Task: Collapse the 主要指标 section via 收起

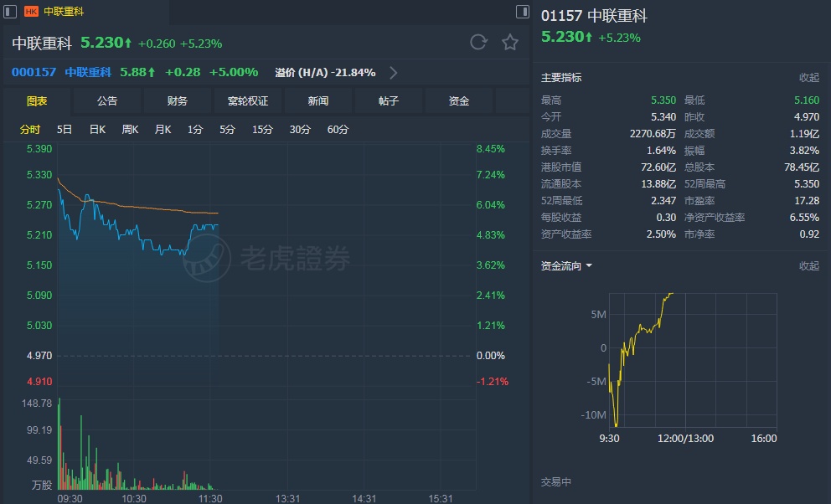Action: tap(808, 78)
